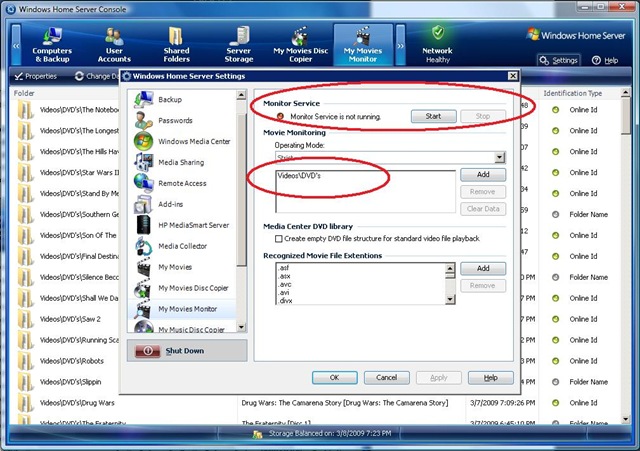
Task: Close the Windows Home Server Settings dialog
Action: [513, 76]
